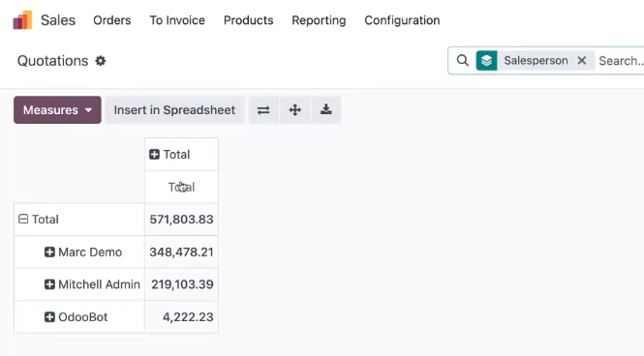Viewport: 644px width, 356px height.
Task: Open the Orders menu
Action: [112, 20]
